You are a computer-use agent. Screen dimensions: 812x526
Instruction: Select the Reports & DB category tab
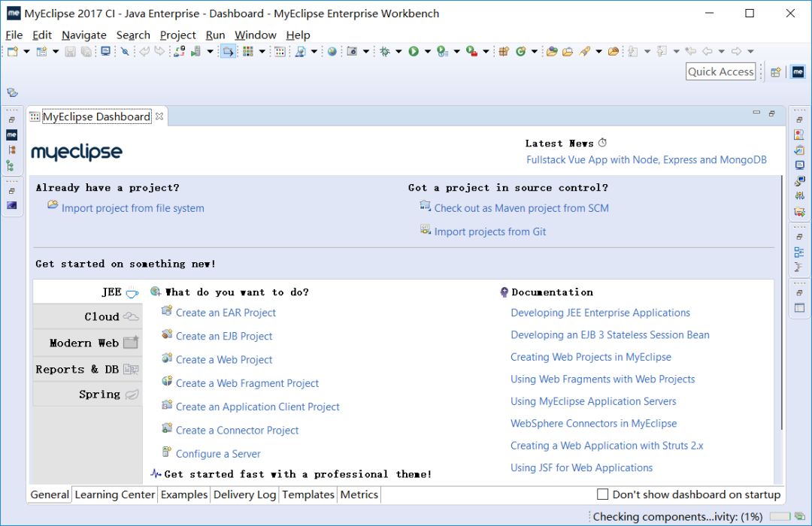[87, 369]
